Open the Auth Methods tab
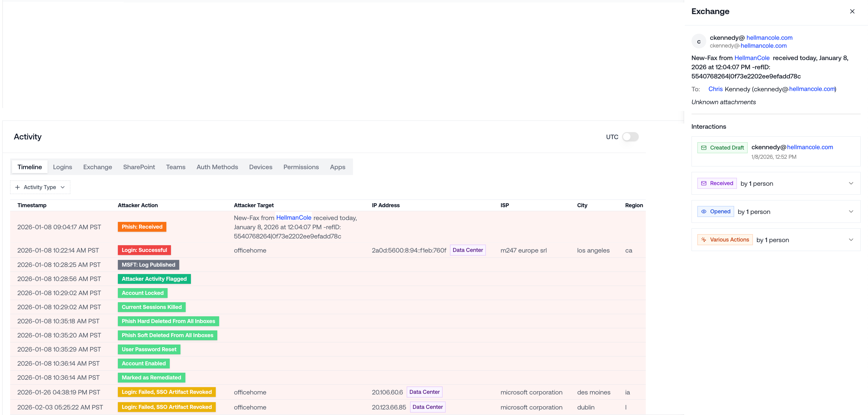The width and height of the screenshot is (868, 415). coord(217,167)
